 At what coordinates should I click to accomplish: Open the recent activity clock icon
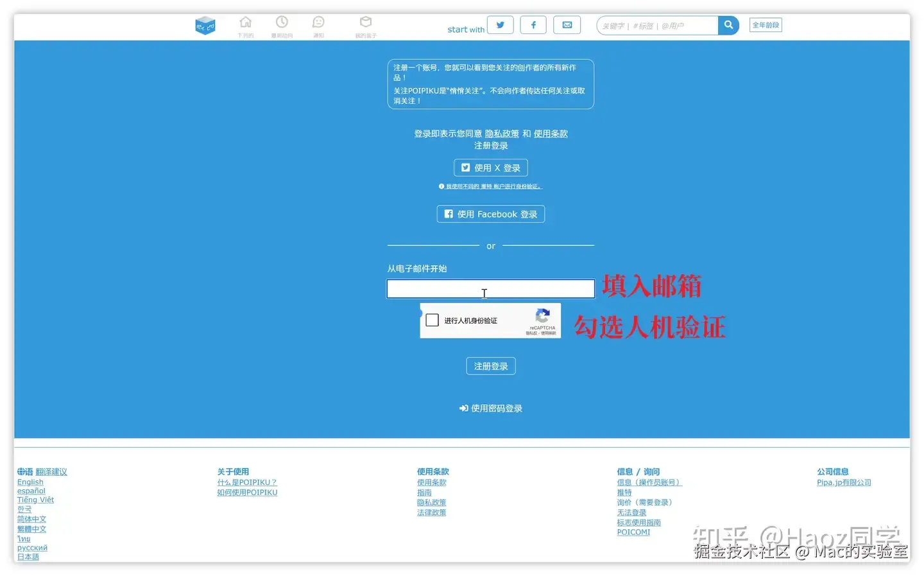(x=282, y=22)
